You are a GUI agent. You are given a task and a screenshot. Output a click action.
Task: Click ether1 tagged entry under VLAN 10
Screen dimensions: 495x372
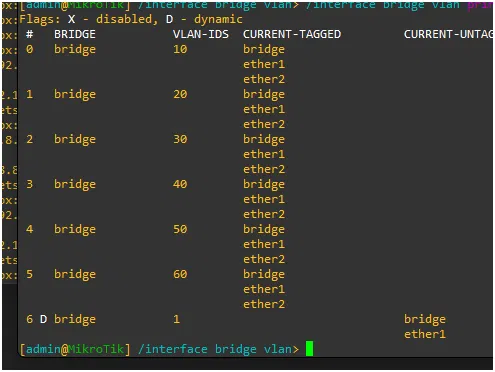264,64
